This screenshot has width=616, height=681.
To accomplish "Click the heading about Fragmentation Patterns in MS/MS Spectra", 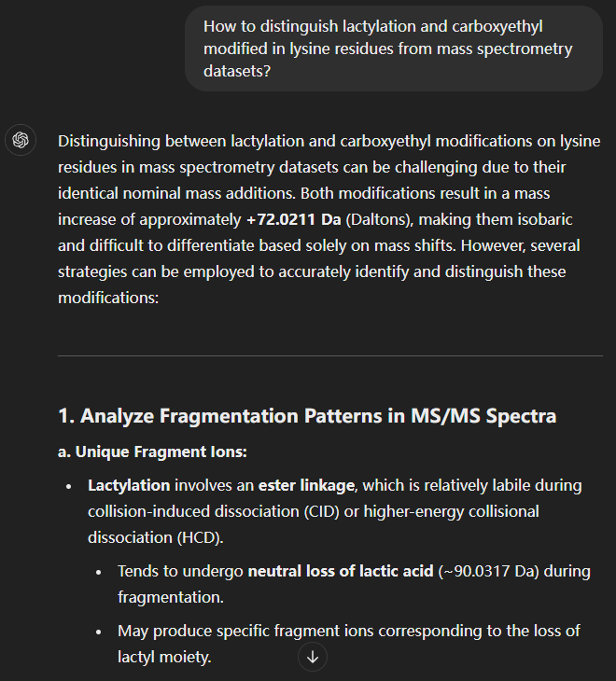I will click(306, 416).
